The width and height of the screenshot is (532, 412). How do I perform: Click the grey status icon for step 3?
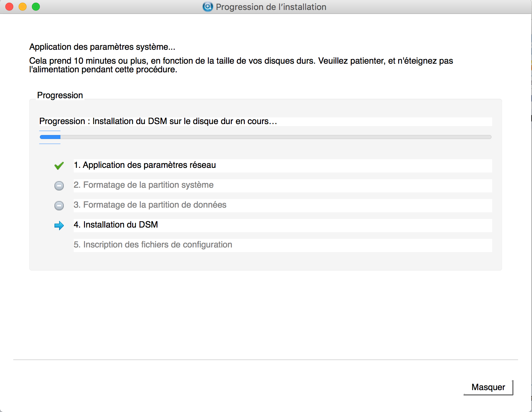tap(59, 206)
